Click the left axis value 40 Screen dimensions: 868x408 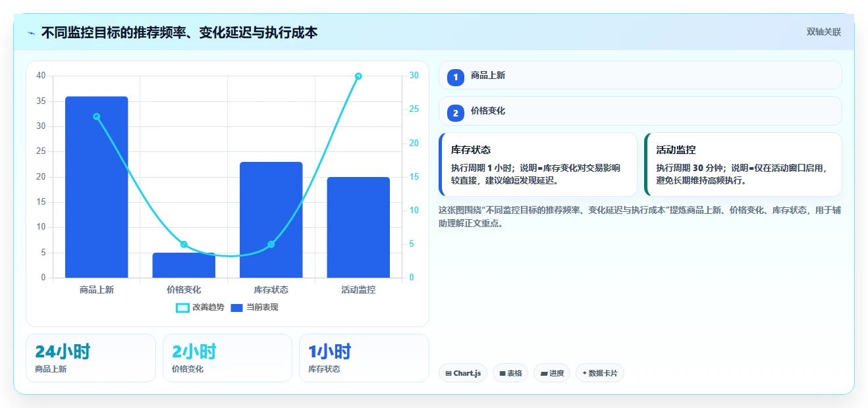[x=41, y=76]
